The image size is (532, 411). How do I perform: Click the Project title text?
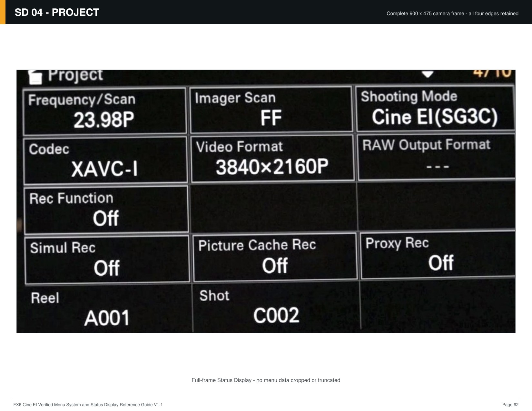[75, 75]
